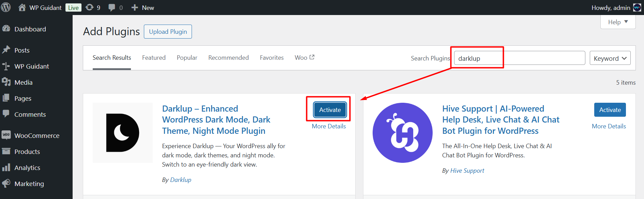Click the Media icon in sidebar
The width and height of the screenshot is (644, 199).
(6, 82)
